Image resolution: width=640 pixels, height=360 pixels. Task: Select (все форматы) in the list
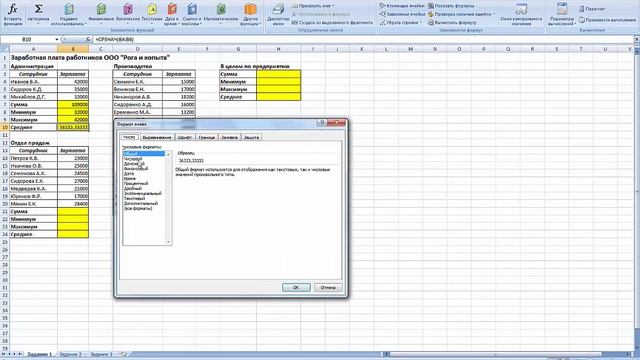tap(138, 208)
